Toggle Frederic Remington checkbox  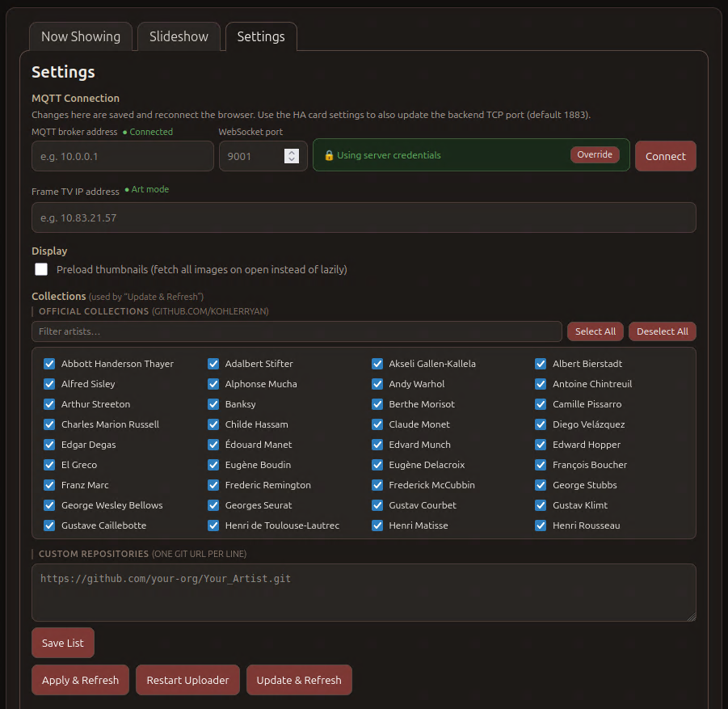coord(213,485)
